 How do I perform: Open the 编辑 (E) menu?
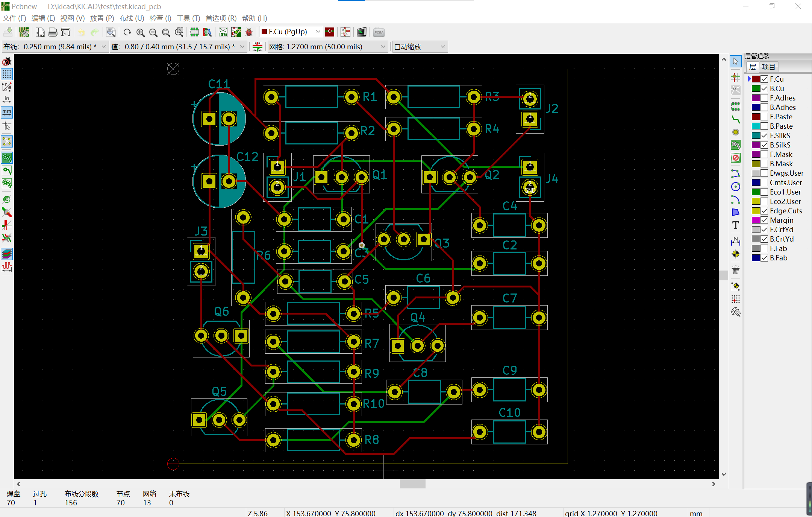pyautogui.click(x=43, y=18)
